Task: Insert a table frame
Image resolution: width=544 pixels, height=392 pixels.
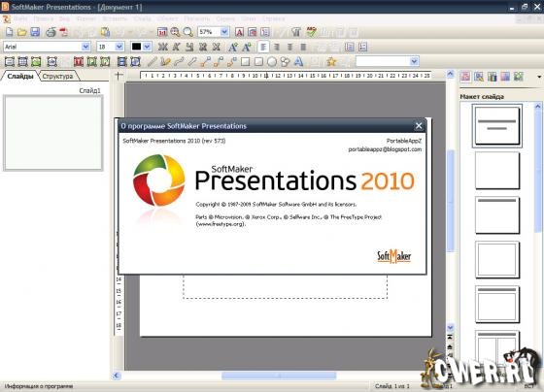Action: coord(22,62)
